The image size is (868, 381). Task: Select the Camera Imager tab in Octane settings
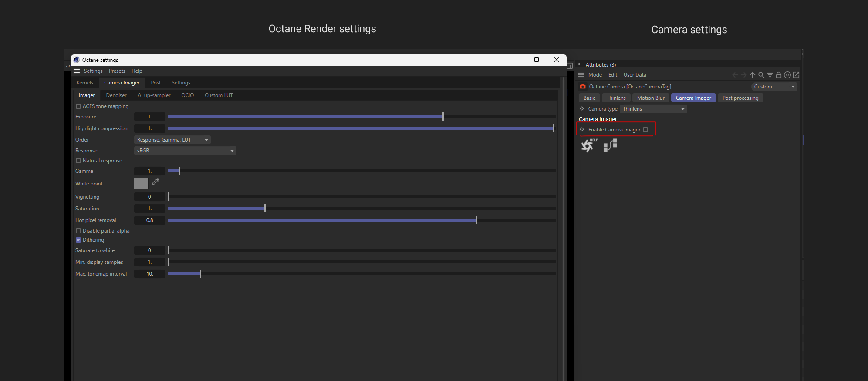122,83
